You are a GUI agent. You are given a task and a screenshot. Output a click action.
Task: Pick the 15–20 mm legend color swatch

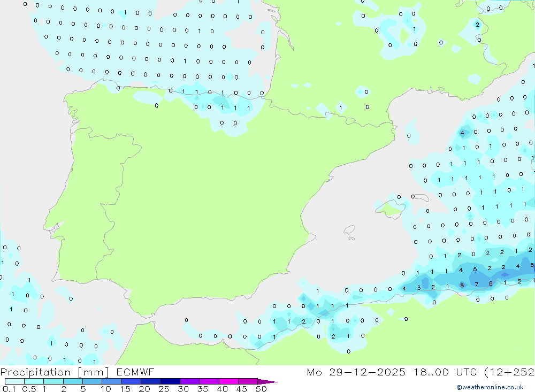point(132,381)
